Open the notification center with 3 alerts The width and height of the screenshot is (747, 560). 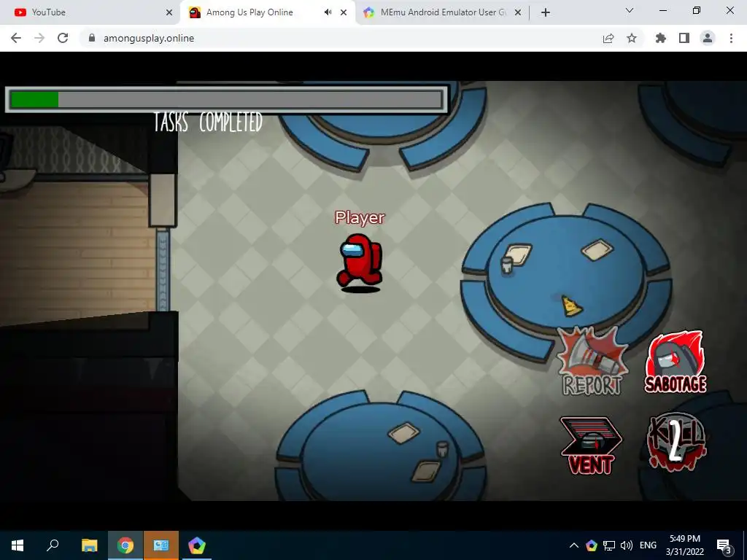pyautogui.click(x=724, y=545)
